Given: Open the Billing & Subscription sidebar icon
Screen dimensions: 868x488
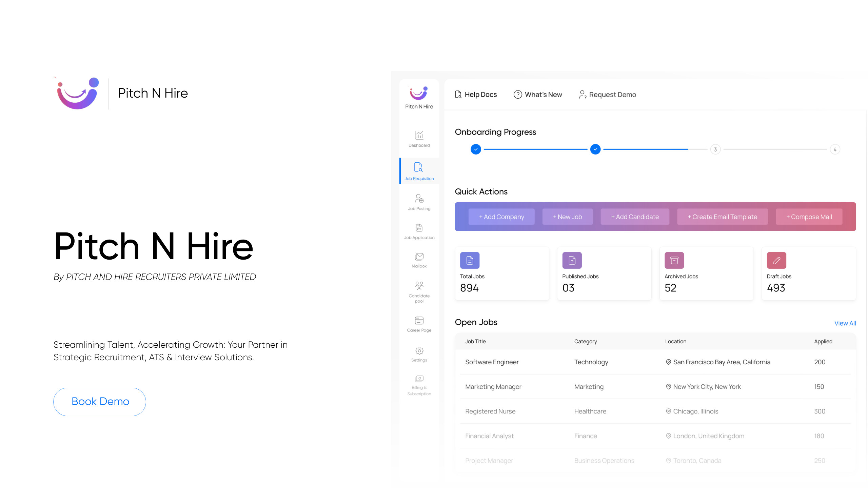Looking at the screenshot, I should [419, 379].
